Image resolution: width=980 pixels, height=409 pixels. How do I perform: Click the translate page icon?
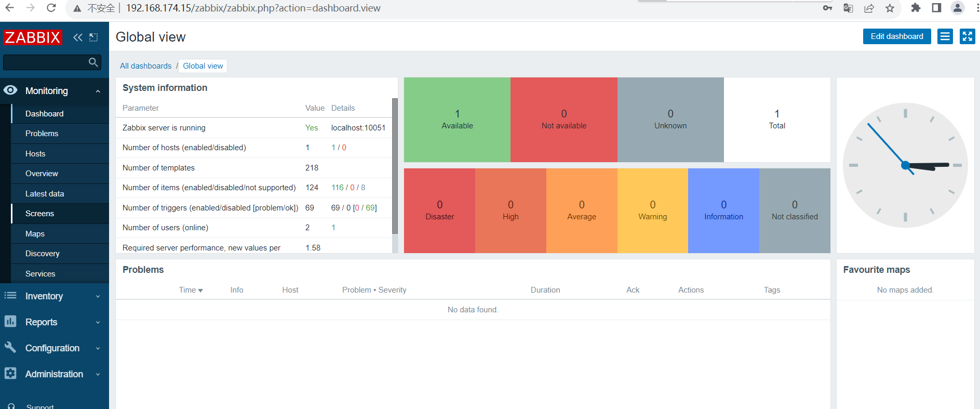tap(848, 8)
